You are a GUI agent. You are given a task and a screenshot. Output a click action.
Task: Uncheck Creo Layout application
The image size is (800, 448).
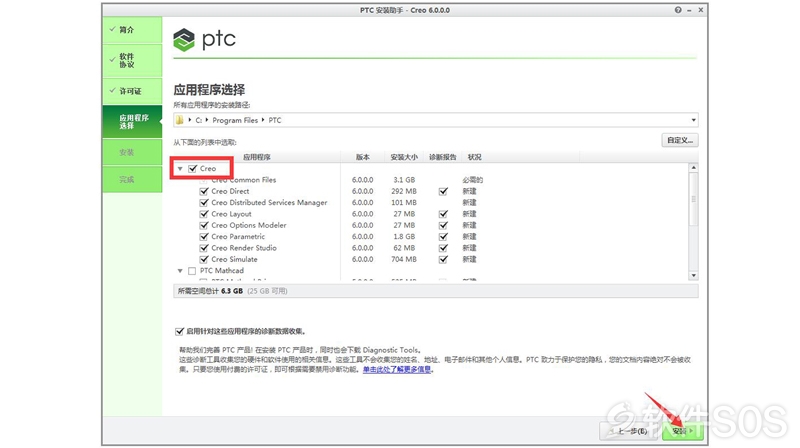[204, 214]
